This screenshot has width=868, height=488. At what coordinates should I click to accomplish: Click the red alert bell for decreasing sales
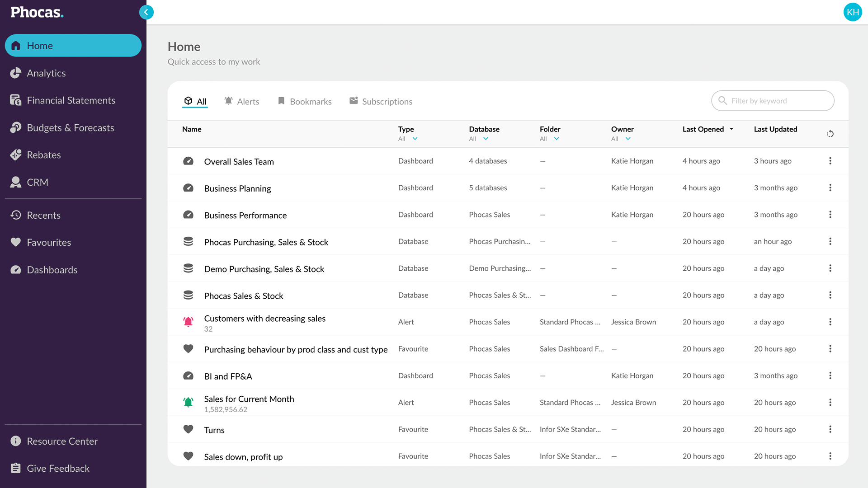[x=188, y=322]
